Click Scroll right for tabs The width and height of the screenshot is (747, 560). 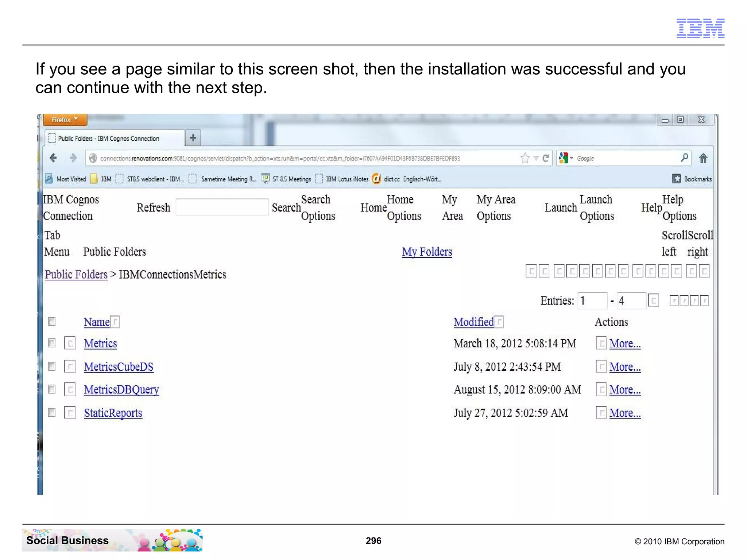tap(700, 243)
